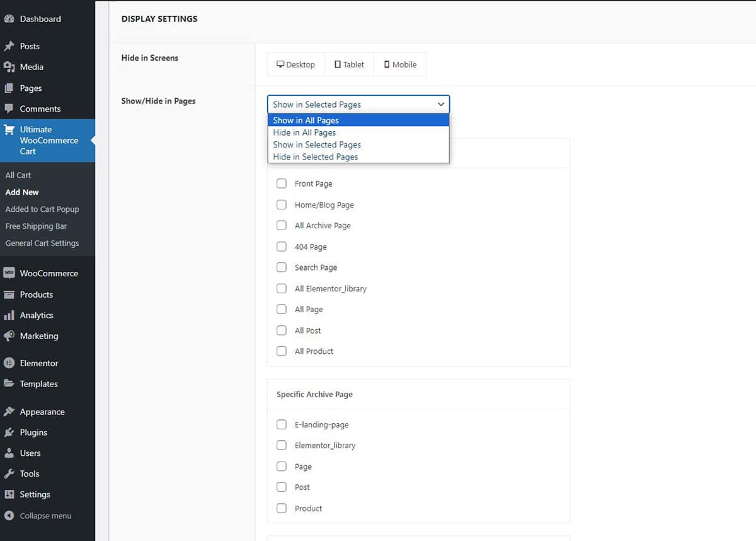Image resolution: width=756 pixels, height=541 pixels.
Task: Tick the Home/Blog Page checkbox
Action: tap(282, 204)
